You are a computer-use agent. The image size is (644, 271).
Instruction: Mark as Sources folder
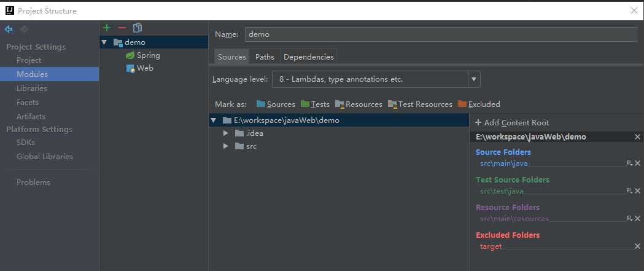point(276,104)
